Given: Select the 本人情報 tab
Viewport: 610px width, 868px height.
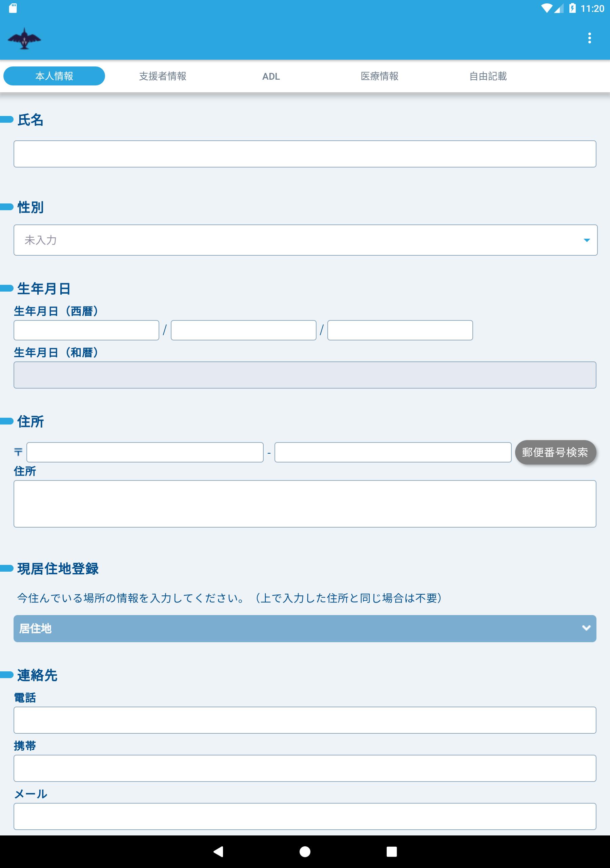Looking at the screenshot, I should [x=54, y=76].
